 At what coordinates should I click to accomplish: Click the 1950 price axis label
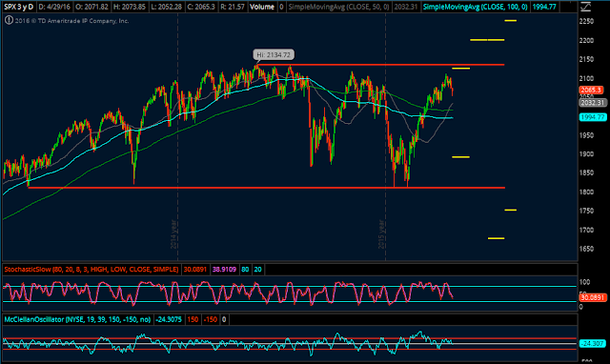click(x=586, y=135)
